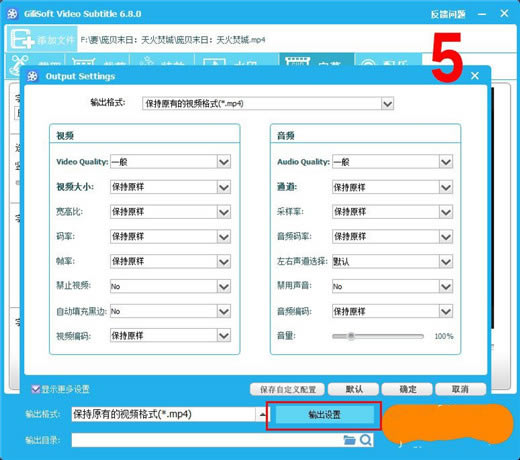Open the 自动填充黑边 dropdown

tap(224, 311)
